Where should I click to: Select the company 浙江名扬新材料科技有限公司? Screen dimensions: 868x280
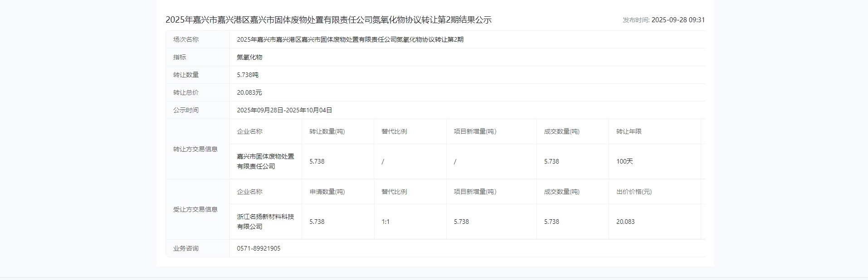tap(266, 222)
